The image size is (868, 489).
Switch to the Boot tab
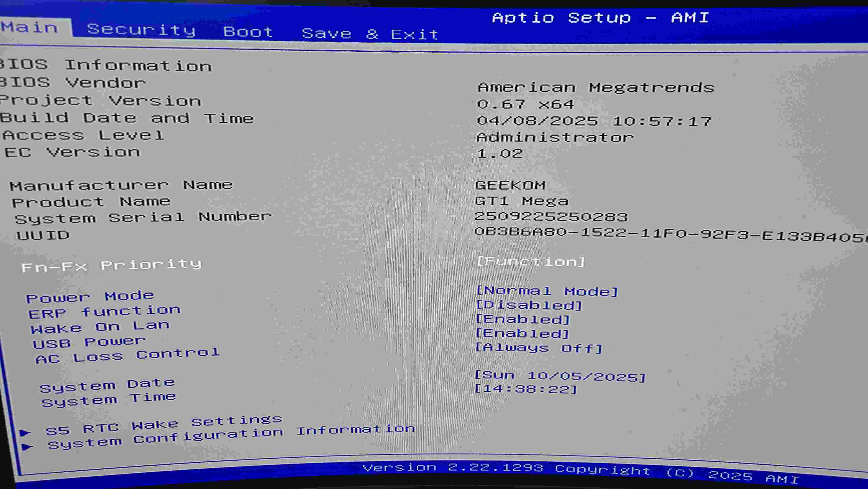248,32
